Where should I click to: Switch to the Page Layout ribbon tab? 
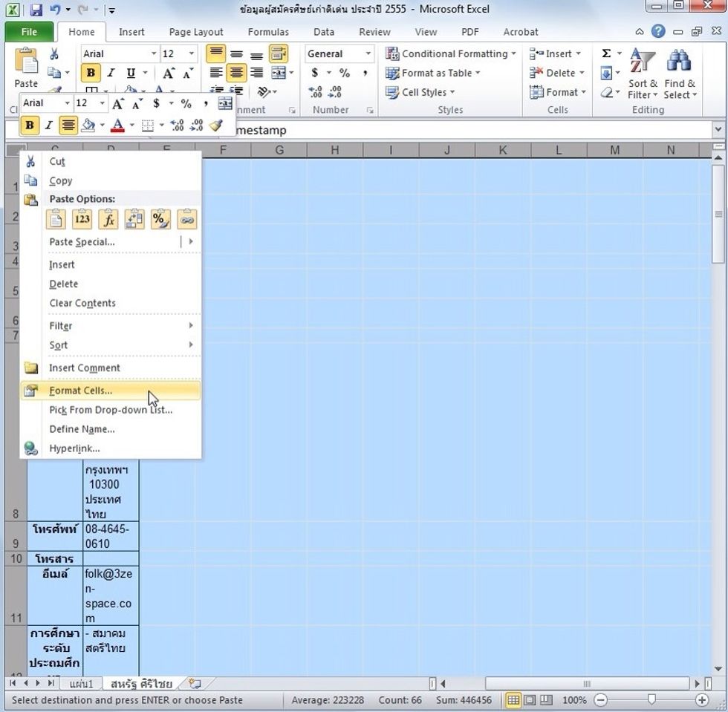pos(196,32)
